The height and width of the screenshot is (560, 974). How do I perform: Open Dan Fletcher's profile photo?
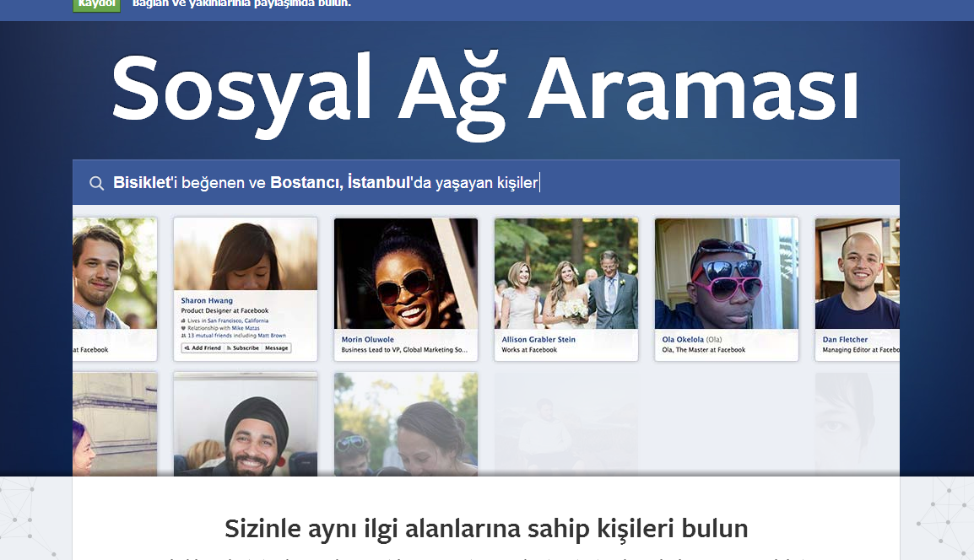858,273
